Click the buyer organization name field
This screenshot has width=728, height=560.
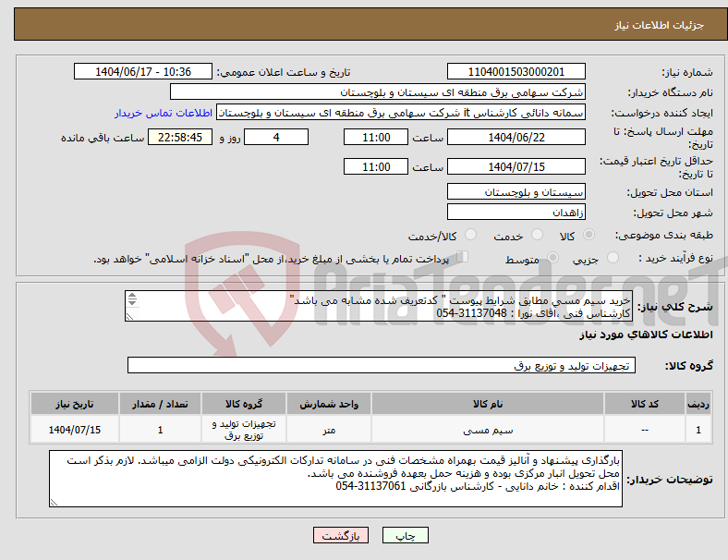click(378, 91)
